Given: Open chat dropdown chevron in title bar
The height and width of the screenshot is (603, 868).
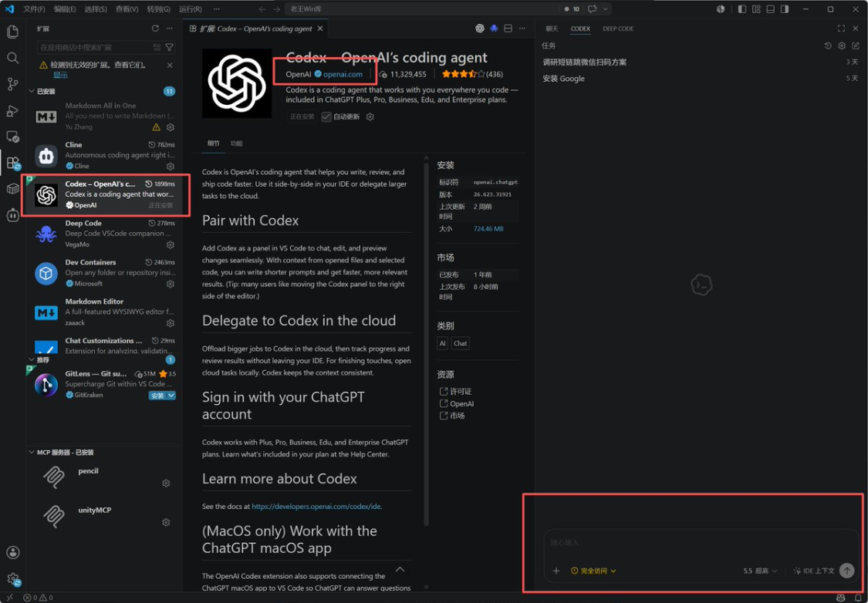Looking at the screenshot, I should click(606, 8).
